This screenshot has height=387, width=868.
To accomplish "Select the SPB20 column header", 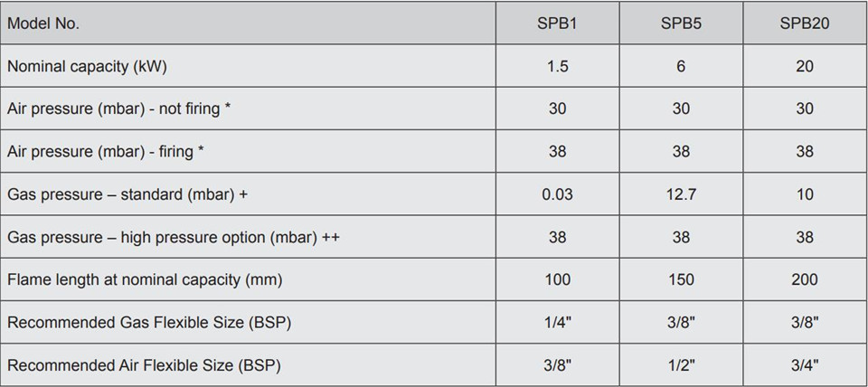I will point(805,24).
